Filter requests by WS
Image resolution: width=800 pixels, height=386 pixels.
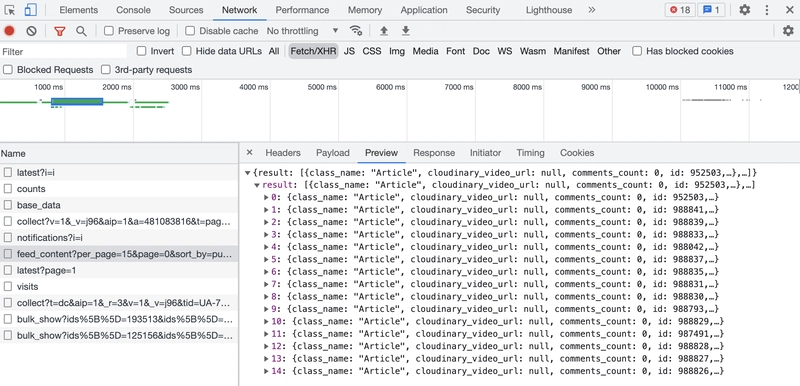[505, 51]
